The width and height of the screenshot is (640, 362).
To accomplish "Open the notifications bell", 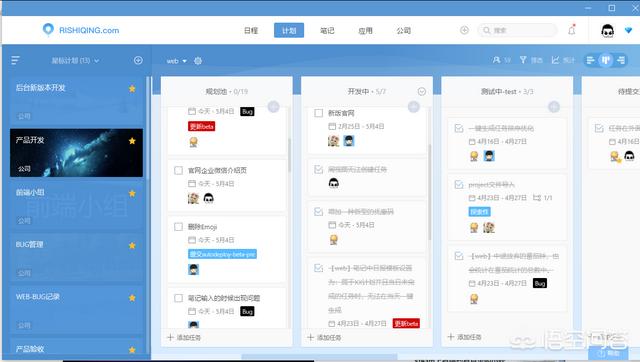I will tap(572, 30).
